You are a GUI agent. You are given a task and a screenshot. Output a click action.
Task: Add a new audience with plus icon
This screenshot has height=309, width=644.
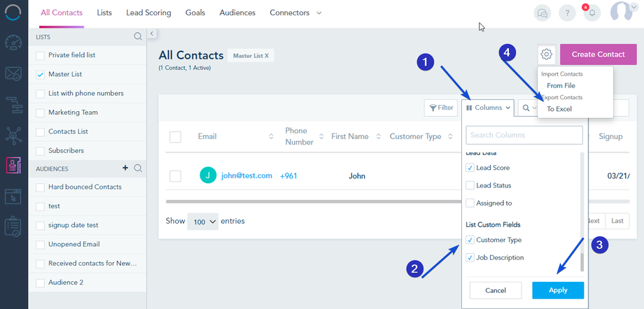click(x=125, y=168)
